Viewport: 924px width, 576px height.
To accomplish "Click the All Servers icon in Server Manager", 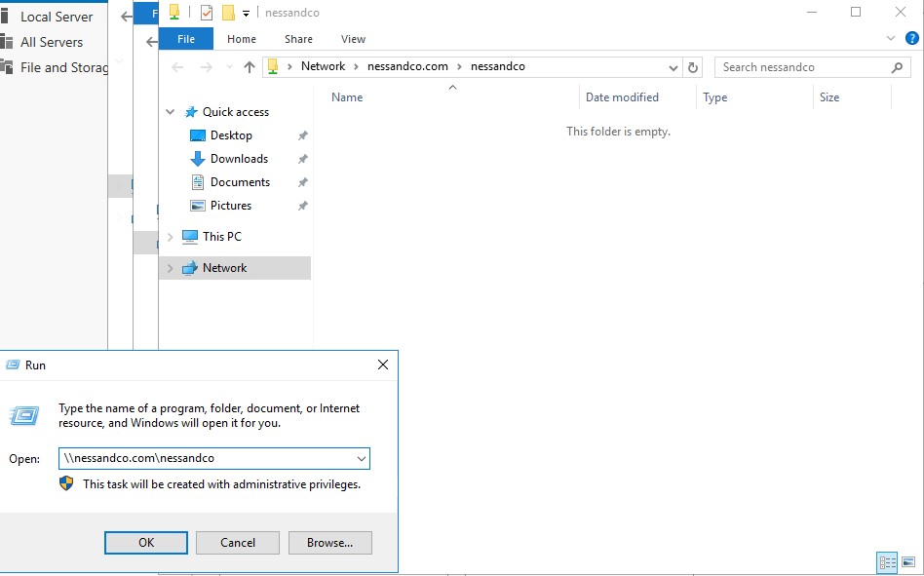I will pyautogui.click(x=6, y=42).
